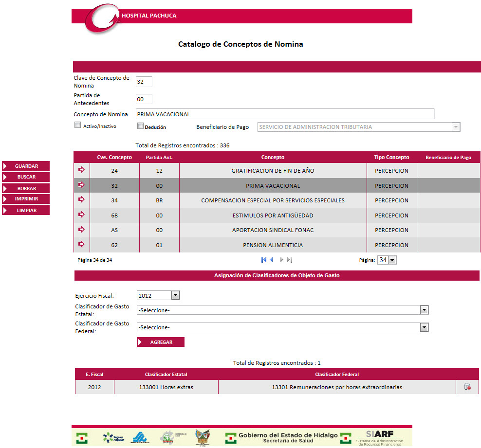Click the PENSION ALIMENTICIA cell
This screenshot has width=481, height=448.
point(273,245)
